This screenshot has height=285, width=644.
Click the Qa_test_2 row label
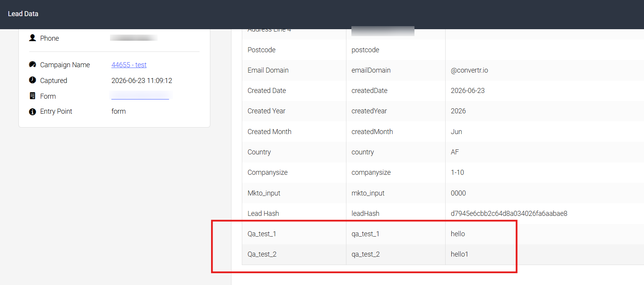click(x=262, y=254)
